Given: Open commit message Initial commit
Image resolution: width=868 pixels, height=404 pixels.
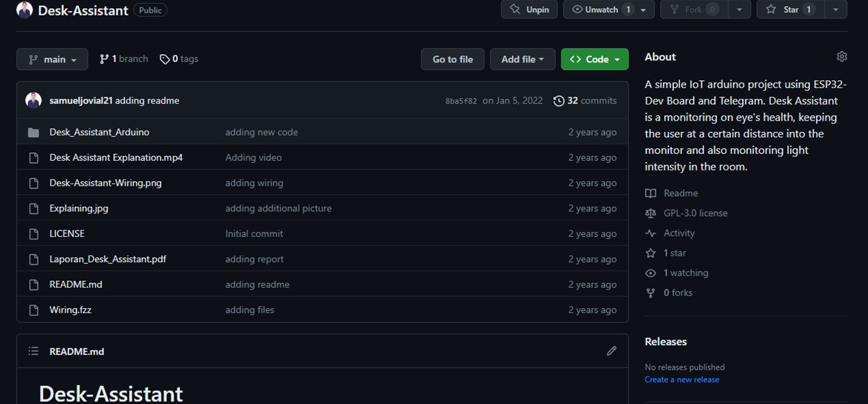Looking at the screenshot, I should pos(254,234).
